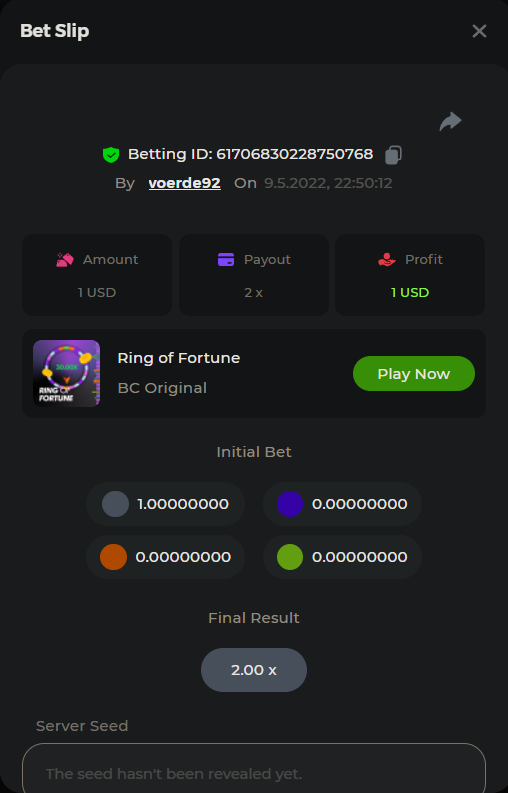Click the Server Seed field
The image size is (508, 793).
254,768
